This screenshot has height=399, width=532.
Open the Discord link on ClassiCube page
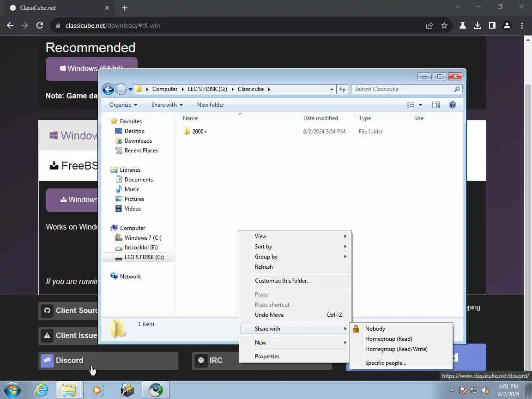[x=108, y=360]
